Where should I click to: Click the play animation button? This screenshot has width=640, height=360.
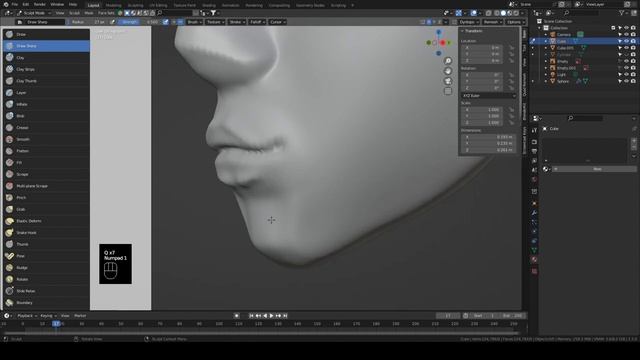coord(271,316)
